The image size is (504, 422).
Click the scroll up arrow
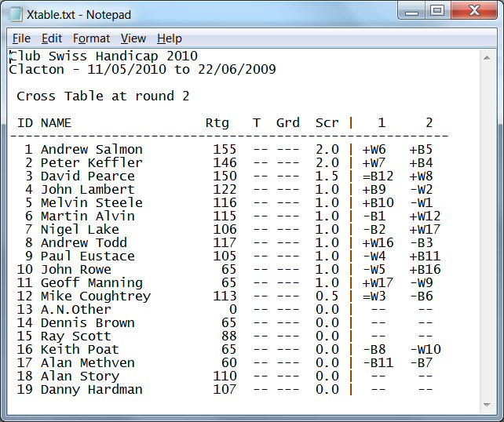(x=487, y=58)
